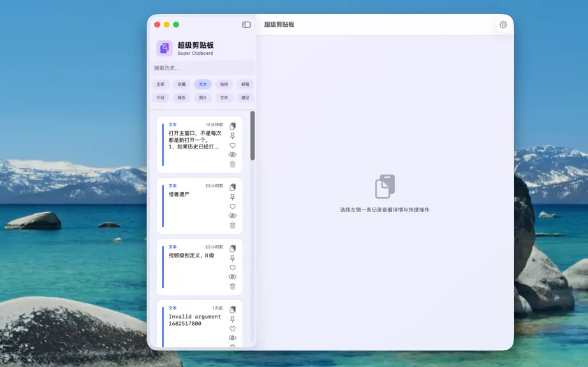
Task: Copy the "怪兽遗产" clipboard entry
Action: [233, 187]
